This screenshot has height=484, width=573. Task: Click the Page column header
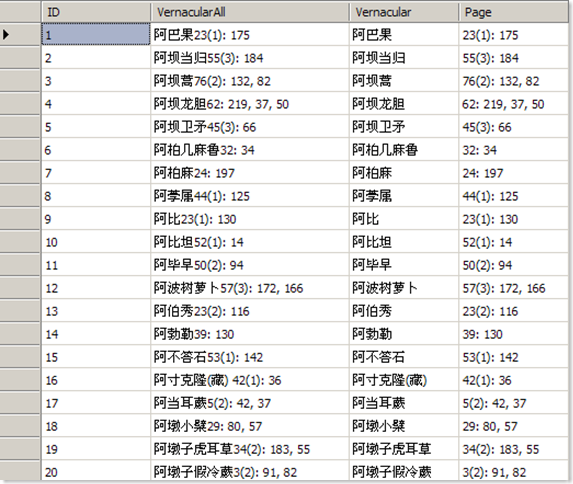coord(513,12)
